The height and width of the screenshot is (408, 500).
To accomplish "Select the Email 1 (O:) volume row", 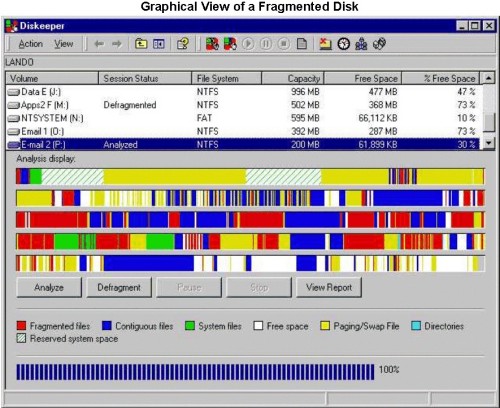I will coord(243,131).
